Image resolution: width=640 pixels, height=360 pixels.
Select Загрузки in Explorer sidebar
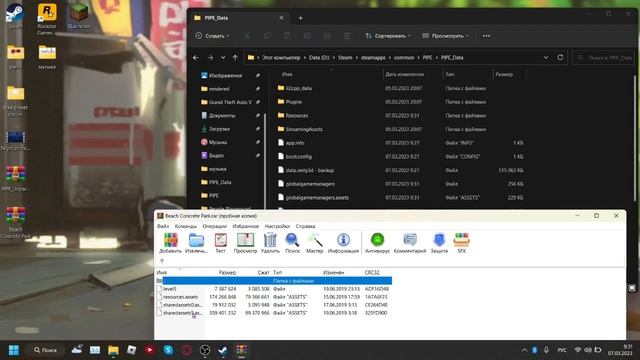[x=219, y=129]
